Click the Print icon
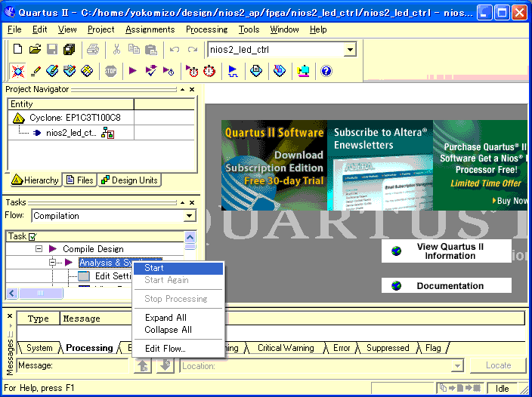This screenshot has height=397, width=532. tap(93, 50)
